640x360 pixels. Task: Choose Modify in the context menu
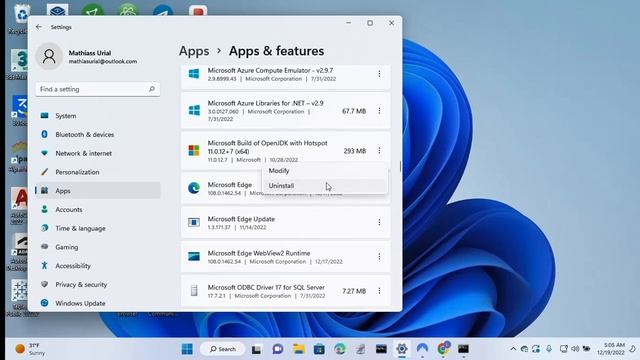click(x=324, y=171)
